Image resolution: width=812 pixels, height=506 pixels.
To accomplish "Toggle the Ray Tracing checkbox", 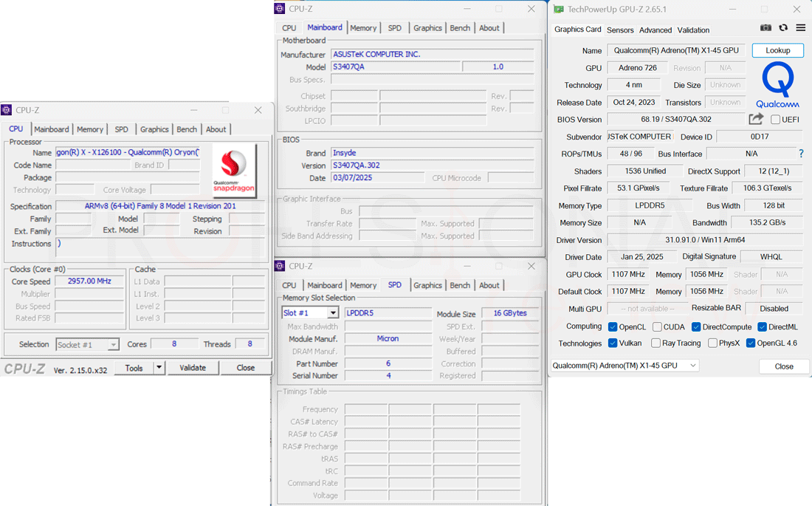I will pos(656,343).
